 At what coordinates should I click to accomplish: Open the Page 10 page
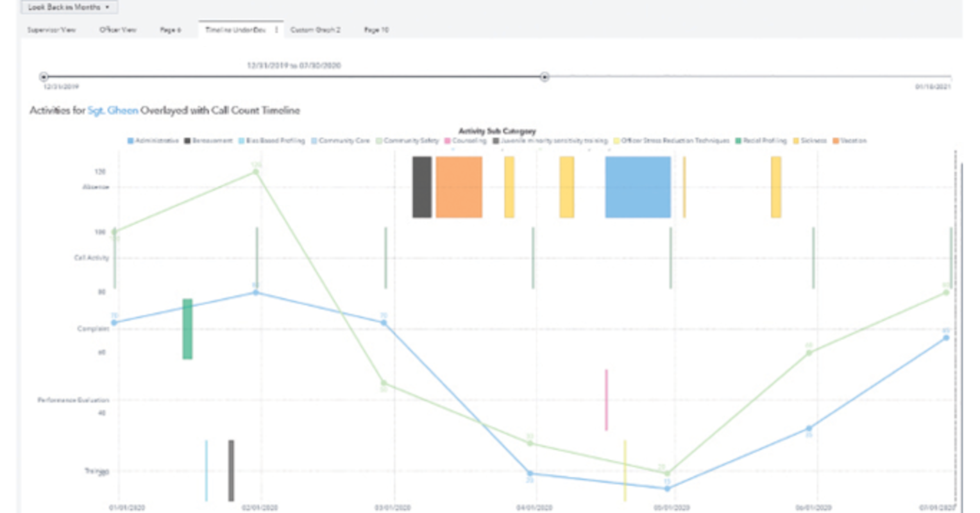click(x=375, y=29)
